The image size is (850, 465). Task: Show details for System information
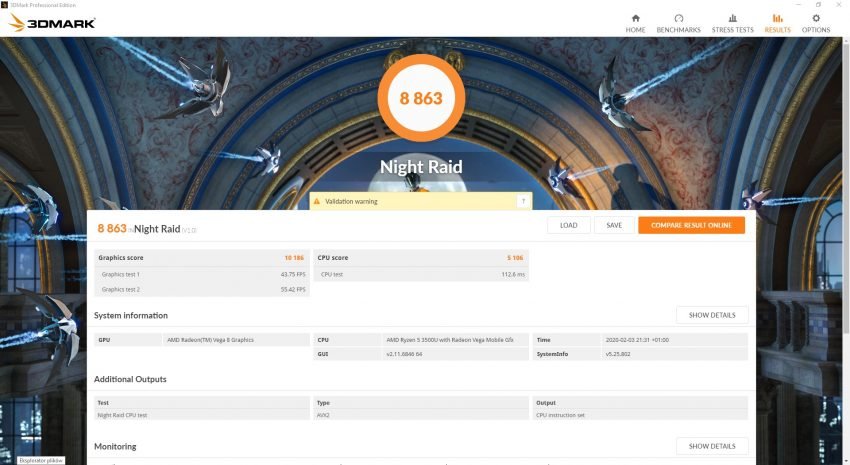712,315
